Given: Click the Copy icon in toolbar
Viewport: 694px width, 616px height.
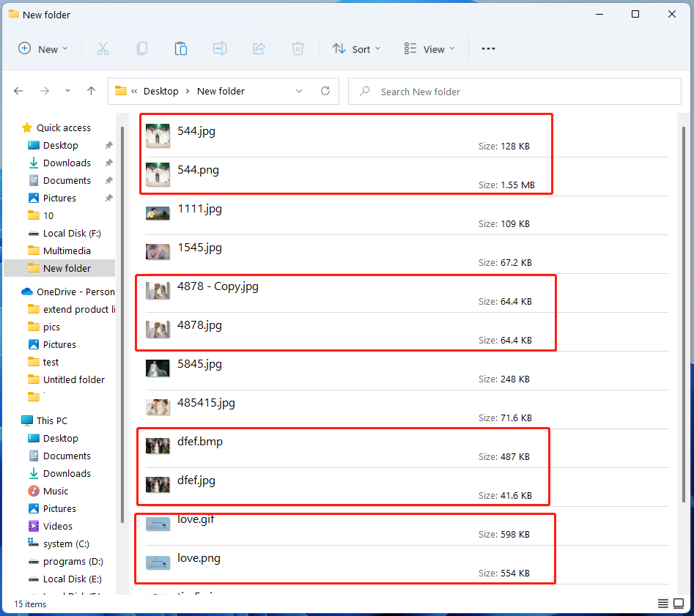Looking at the screenshot, I should click(x=141, y=49).
